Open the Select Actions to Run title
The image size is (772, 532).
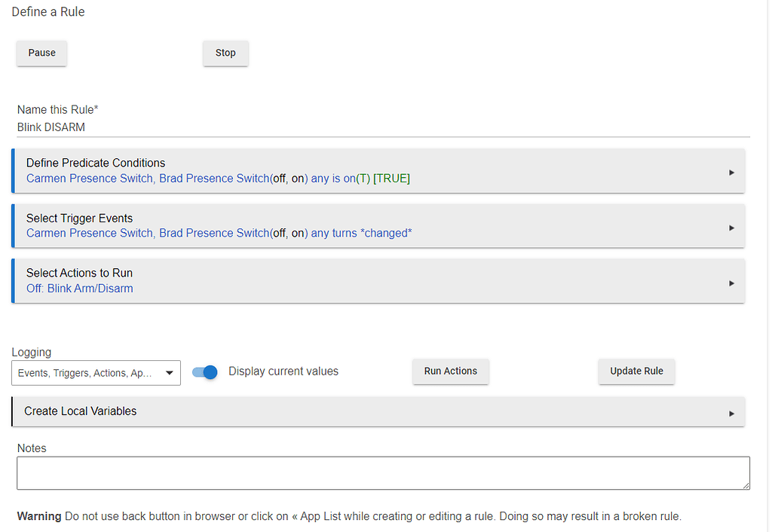click(x=79, y=273)
